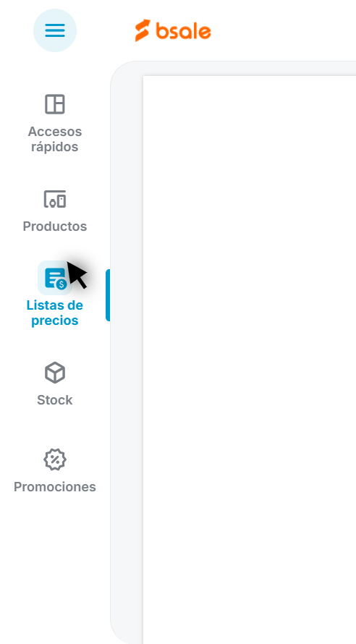Click the orange bsale logo symbol
Image resolution: width=356 pixels, height=644 pixels.
pyautogui.click(x=143, y=30)
